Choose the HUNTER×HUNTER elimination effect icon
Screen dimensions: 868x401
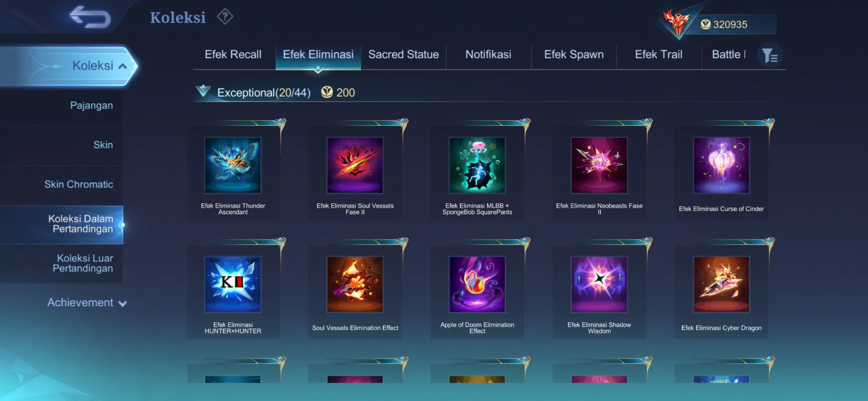[233, 284]
